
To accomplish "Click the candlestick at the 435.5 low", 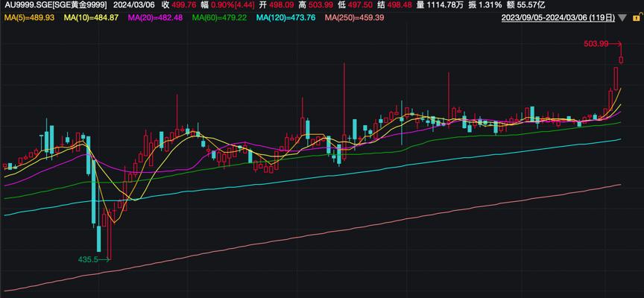I will click(x=110, y=235).
